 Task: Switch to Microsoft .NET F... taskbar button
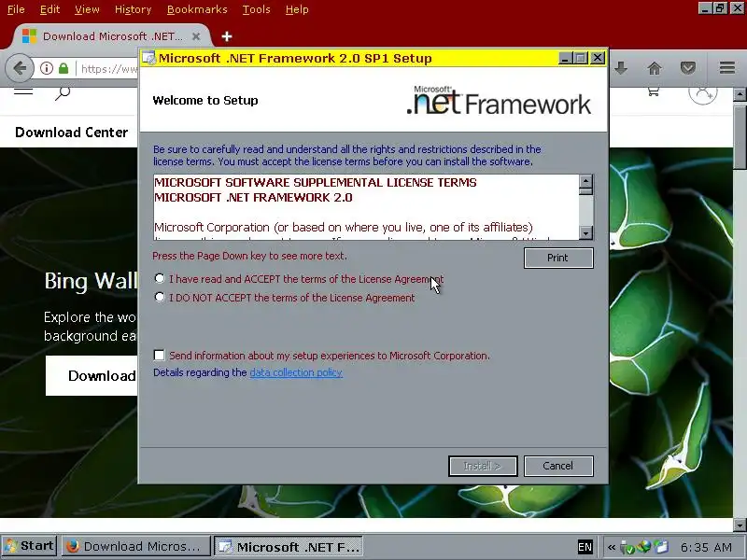289,547
